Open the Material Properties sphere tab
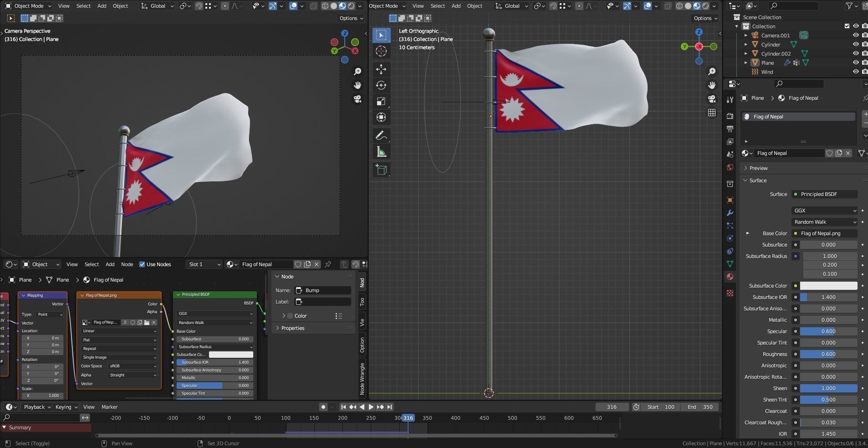Screen dimensions: 868x448 [x=730, y=277]
